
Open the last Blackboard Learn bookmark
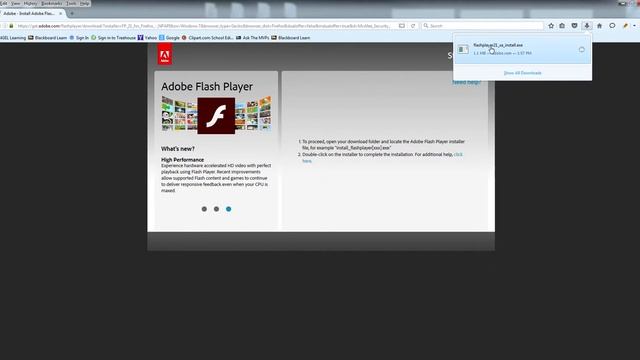[291, 38]
